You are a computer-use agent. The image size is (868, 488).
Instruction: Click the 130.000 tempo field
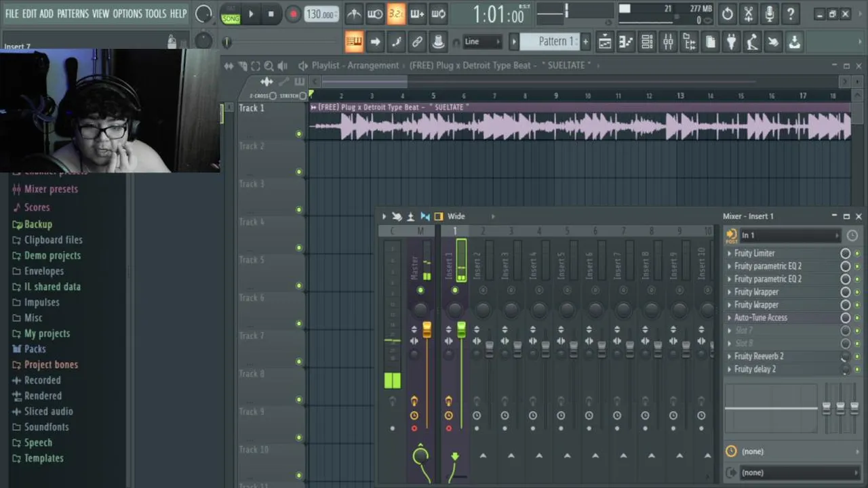(x=321, y=14)
